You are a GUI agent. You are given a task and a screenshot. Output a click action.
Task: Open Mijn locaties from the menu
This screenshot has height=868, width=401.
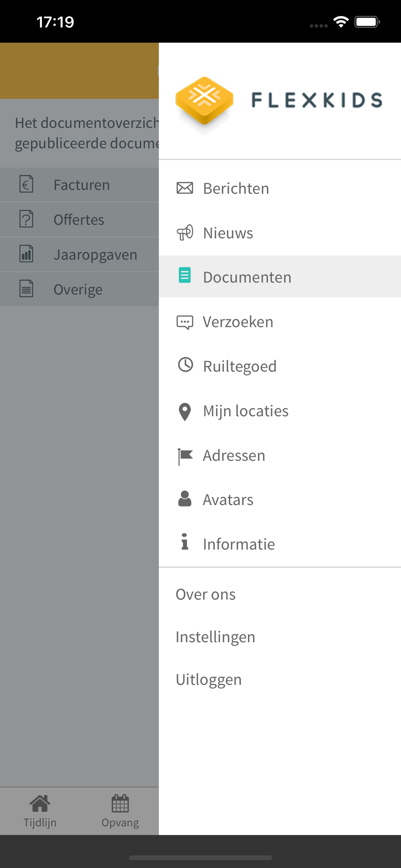280,411
